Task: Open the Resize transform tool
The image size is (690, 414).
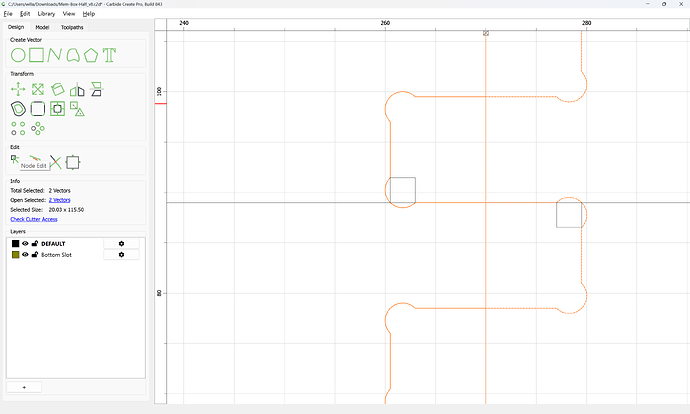Action: tap(38, 90)
